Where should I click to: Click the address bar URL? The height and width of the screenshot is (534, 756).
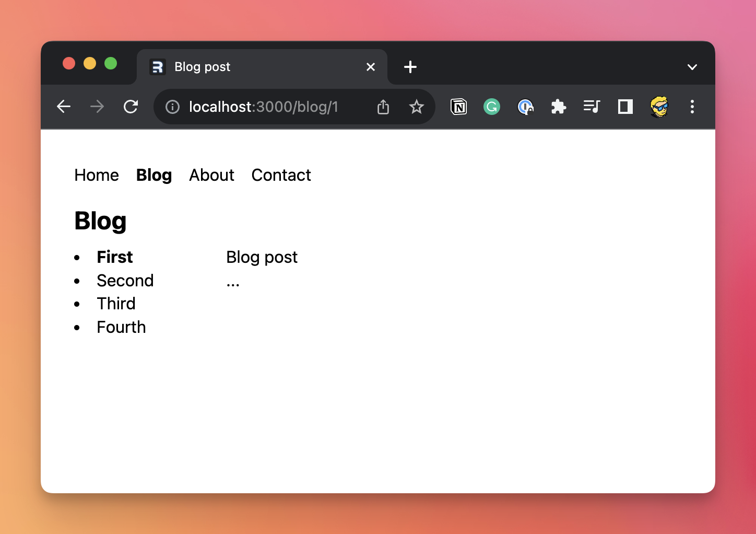264,107
